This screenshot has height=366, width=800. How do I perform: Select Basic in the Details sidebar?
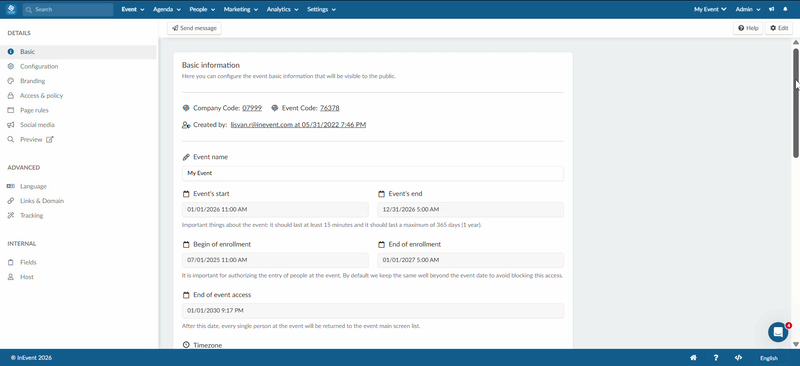click(x=78, y=52)
